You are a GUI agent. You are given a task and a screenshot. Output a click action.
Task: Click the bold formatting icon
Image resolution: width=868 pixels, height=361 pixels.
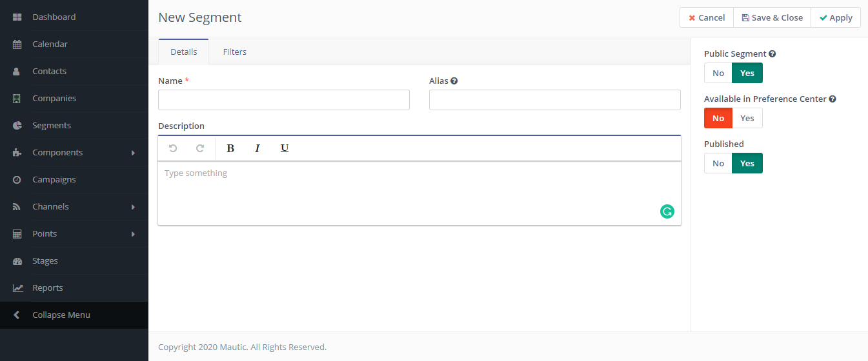230,148
